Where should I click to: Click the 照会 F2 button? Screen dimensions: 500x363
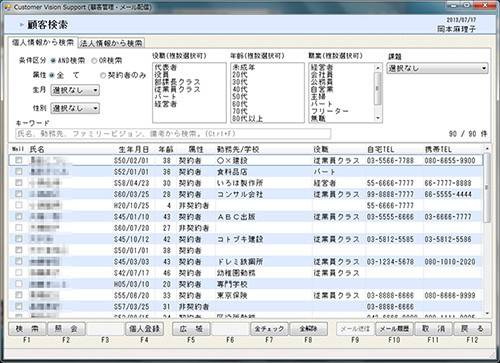66,329
